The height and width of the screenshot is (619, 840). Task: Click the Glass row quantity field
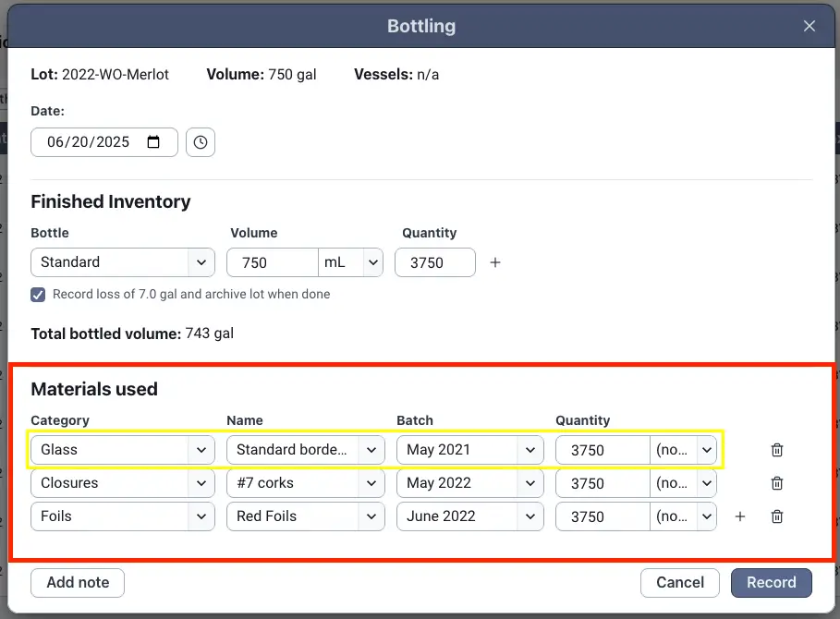[603, 450]
